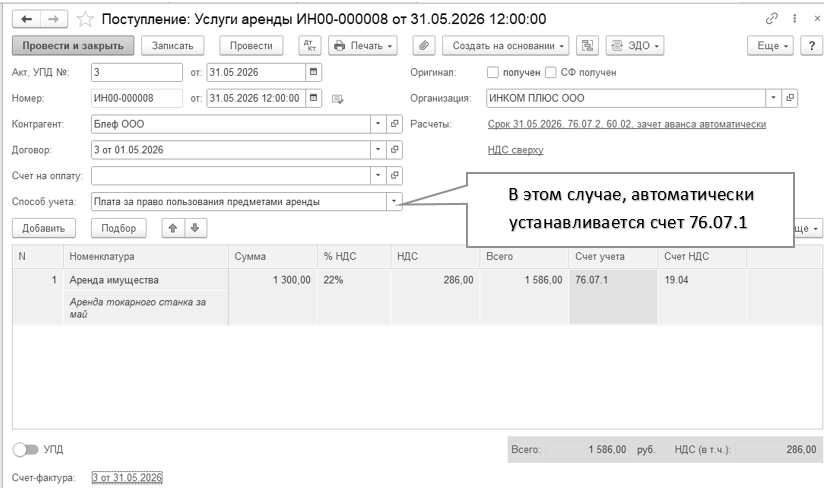Click Провести и закрыть button
Image resolution: width=834 pixels, height=504 pixels.
pos(73,46)
